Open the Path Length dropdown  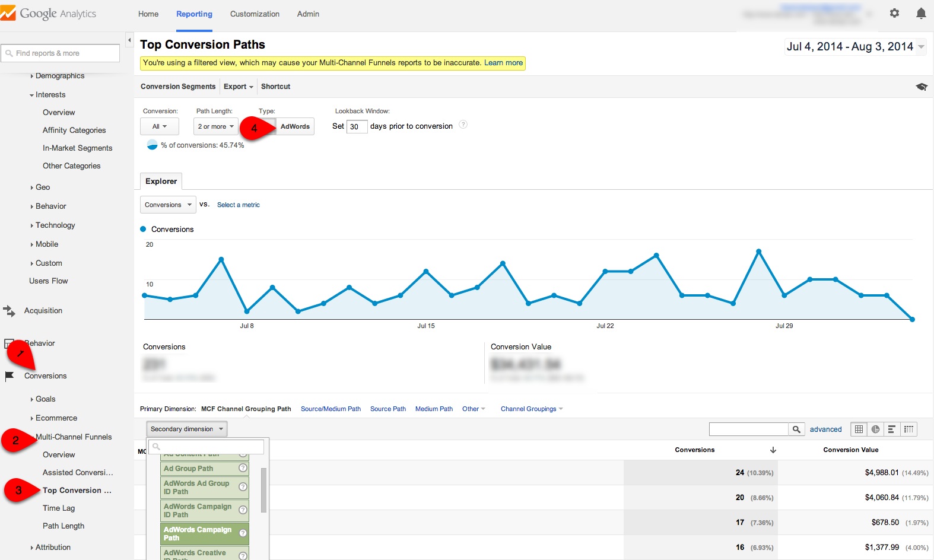(215, 126)
